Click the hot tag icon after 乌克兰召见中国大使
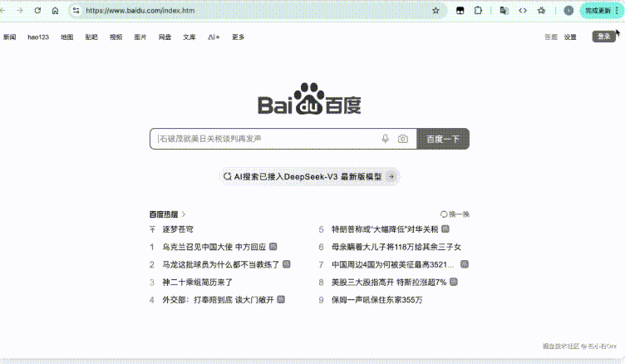This screenshot has height=364, width=625. tap(273, 246)
